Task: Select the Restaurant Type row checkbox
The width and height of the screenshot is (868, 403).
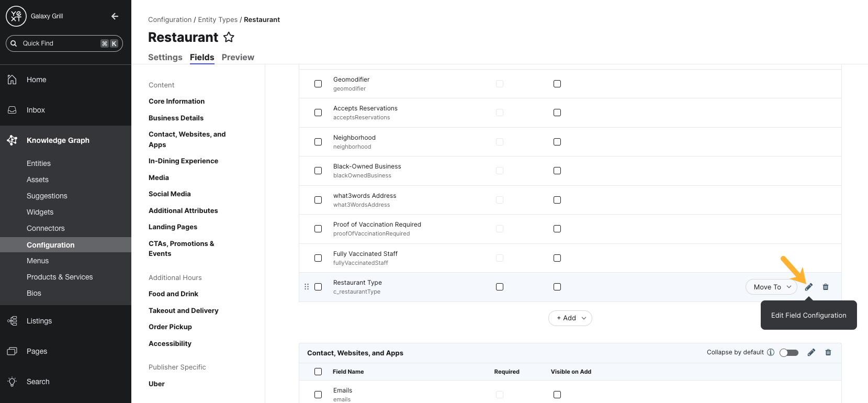Action: [x=318, y=287]
